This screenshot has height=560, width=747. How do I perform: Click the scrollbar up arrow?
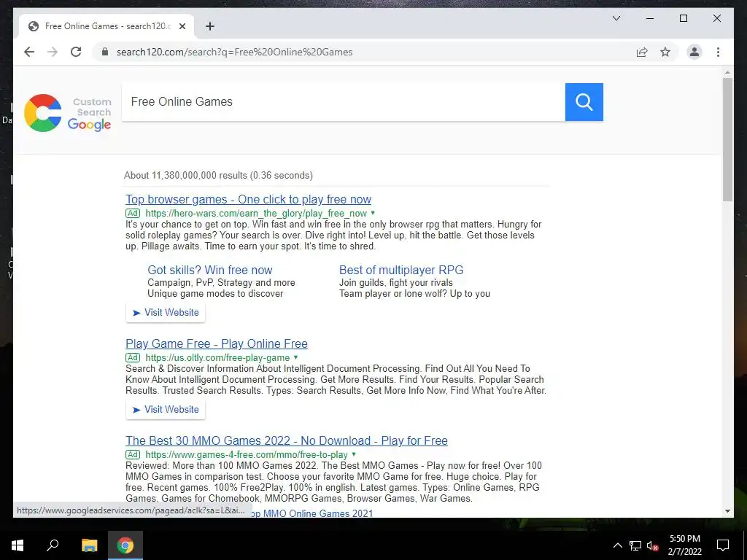(727, 72)
